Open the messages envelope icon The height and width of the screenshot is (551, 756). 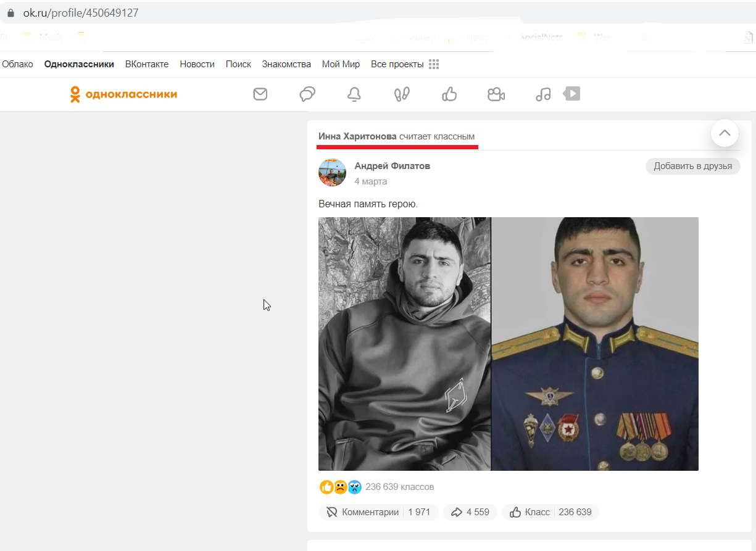pos(260,94)
